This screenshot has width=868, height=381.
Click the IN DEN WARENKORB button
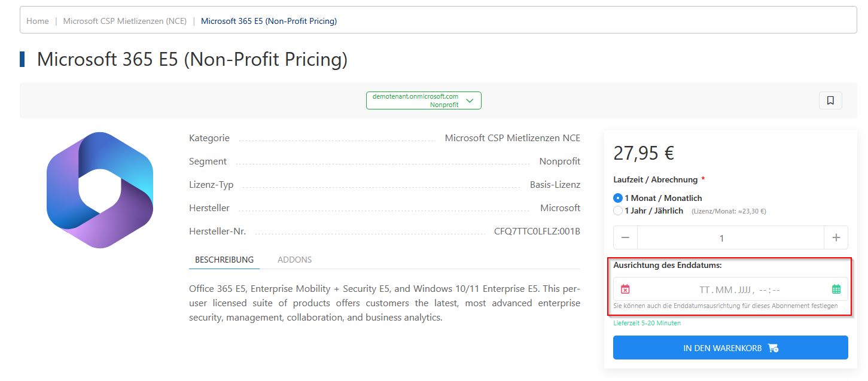(730, 348)
